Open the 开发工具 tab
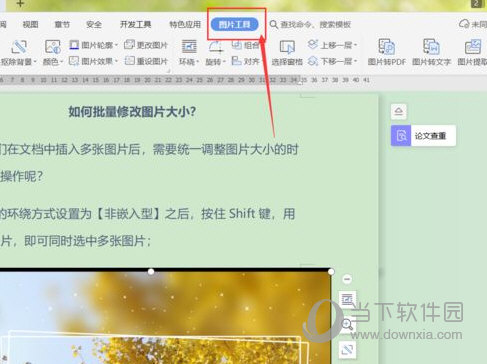 135,24
